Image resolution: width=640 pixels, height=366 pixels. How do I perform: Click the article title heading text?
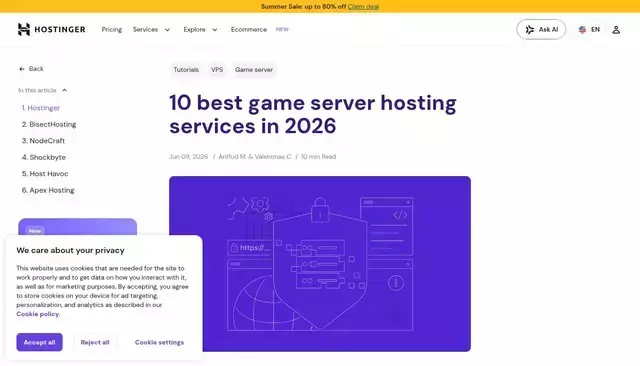(x=313, y=114)
